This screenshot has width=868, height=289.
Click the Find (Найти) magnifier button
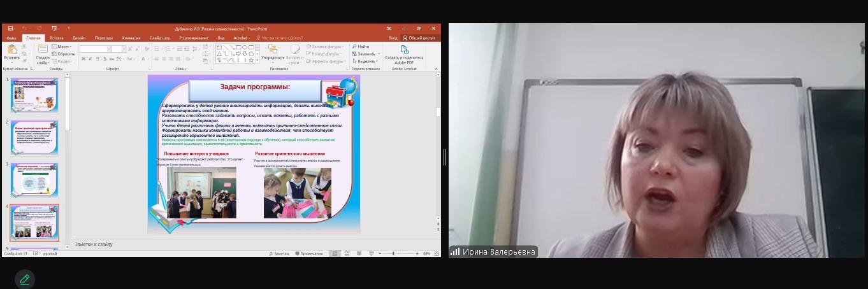pos(361,46)
